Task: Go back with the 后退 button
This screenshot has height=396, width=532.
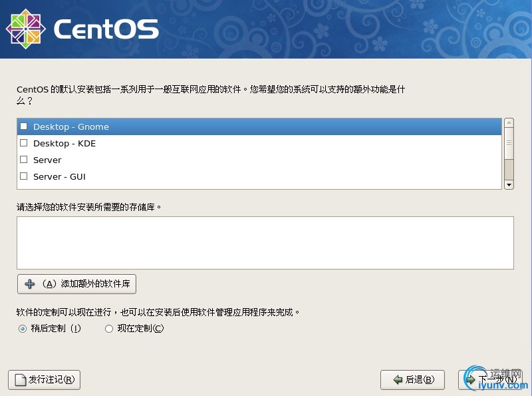Action: (x=412, y=380)
